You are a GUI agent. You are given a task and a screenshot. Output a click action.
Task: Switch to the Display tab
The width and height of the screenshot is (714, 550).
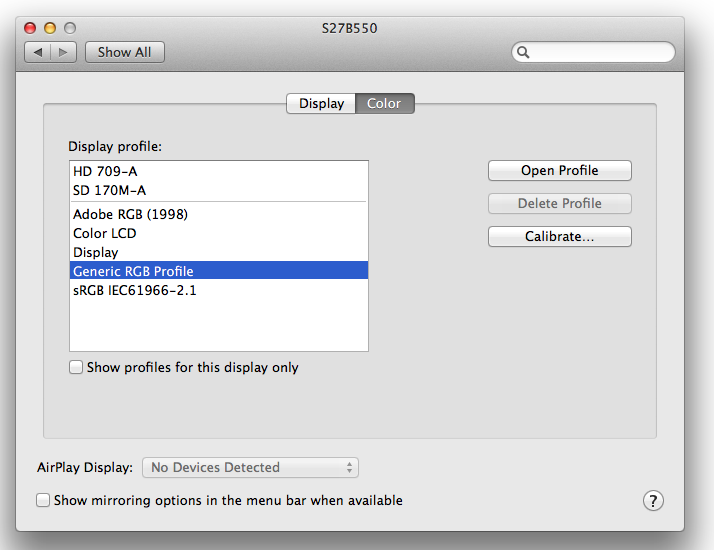coord(321,103)
